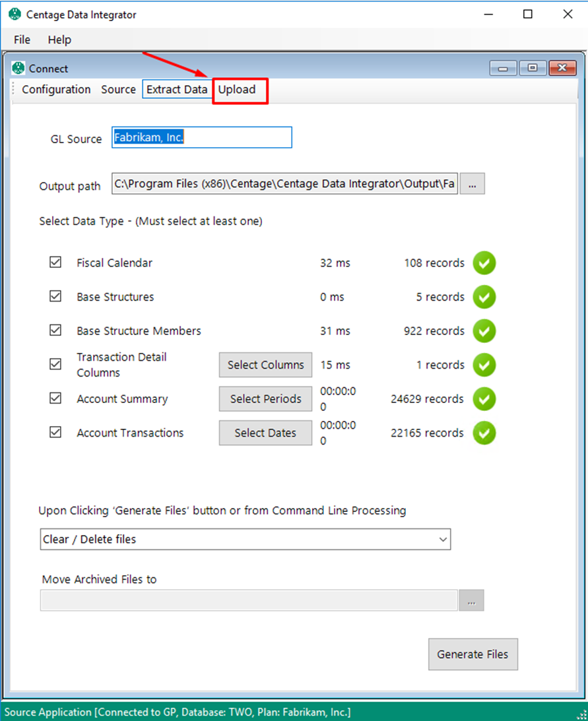The height and width of the screenshot is (721, 588).
Task: Disable the Account Summary checkbox
Action: 55,398
